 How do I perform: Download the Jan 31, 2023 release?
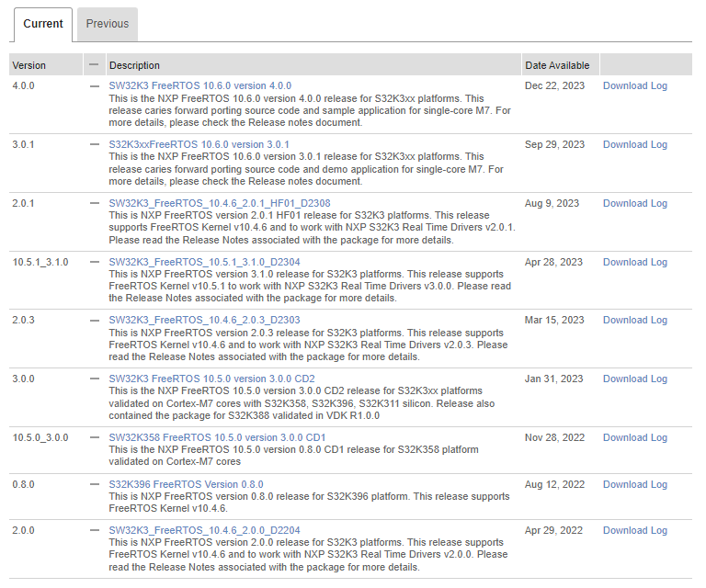(624, 379)
